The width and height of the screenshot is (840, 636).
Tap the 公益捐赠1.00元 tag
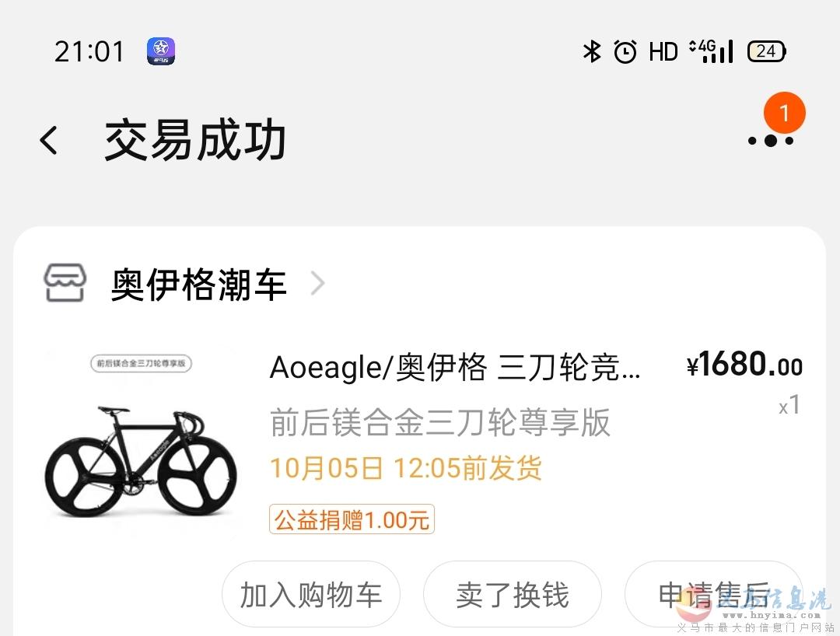coord(352,519)
